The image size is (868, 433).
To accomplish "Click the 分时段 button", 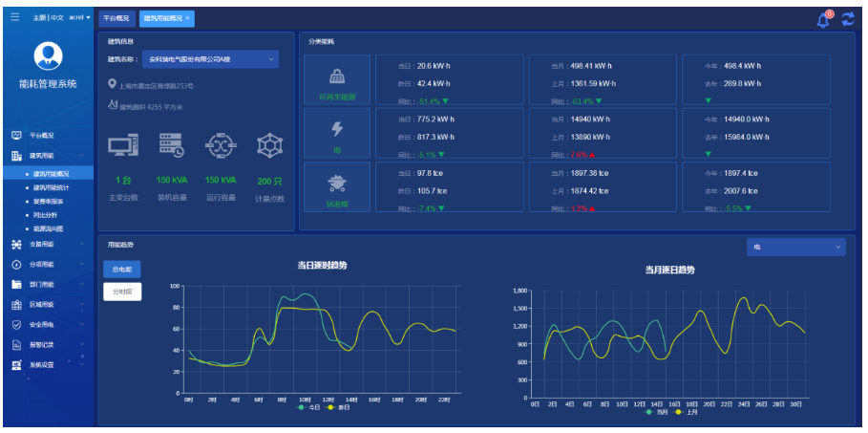I will (121, 292).
